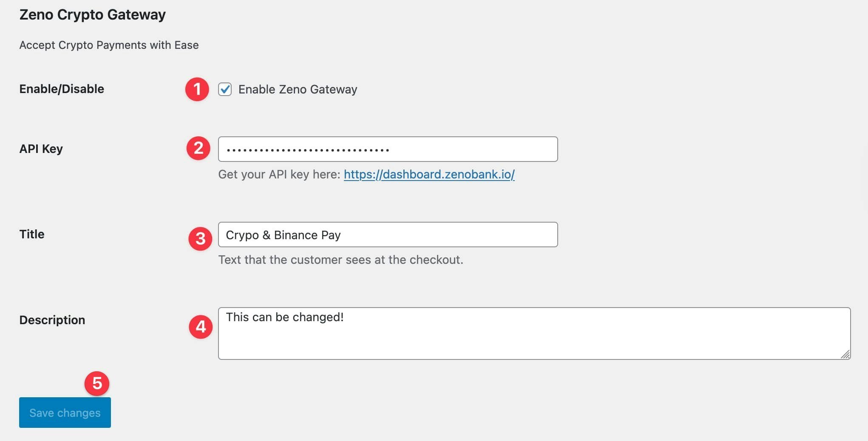Click the red marker numbered 2

(198, 149)
